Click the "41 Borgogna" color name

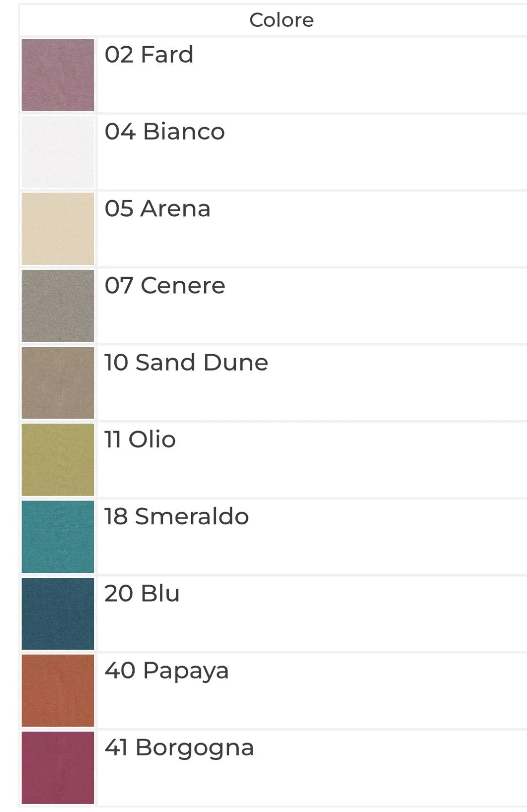click(x=179, y=747)
